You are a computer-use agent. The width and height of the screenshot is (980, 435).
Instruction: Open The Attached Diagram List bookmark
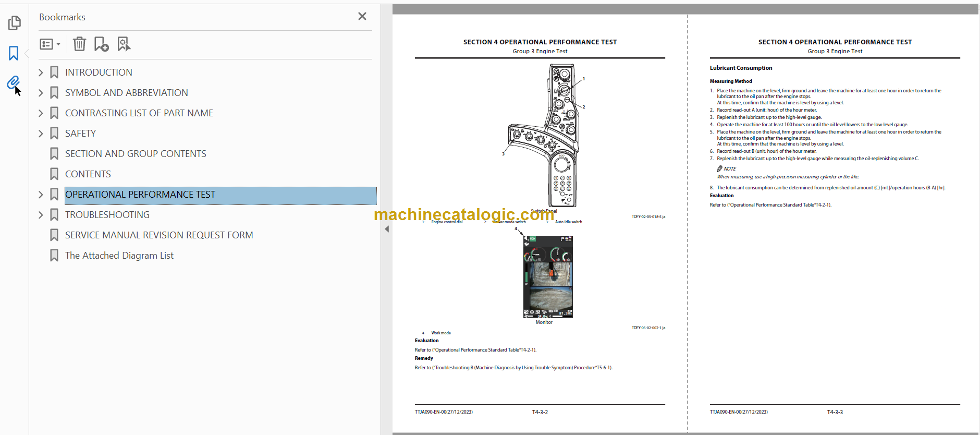(x=119, y=256)
